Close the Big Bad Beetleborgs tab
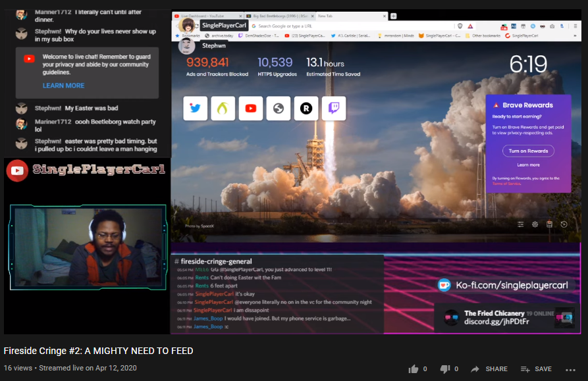588x381 pixels. (x=312, y=16)
